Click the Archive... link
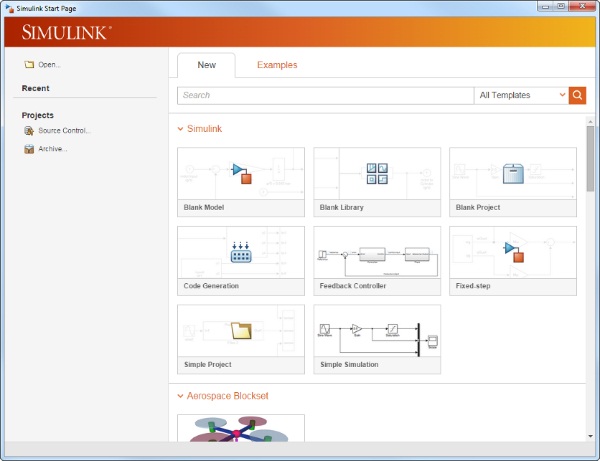The height and width of the screenshot is (461, 600). [x=53, y=149]
